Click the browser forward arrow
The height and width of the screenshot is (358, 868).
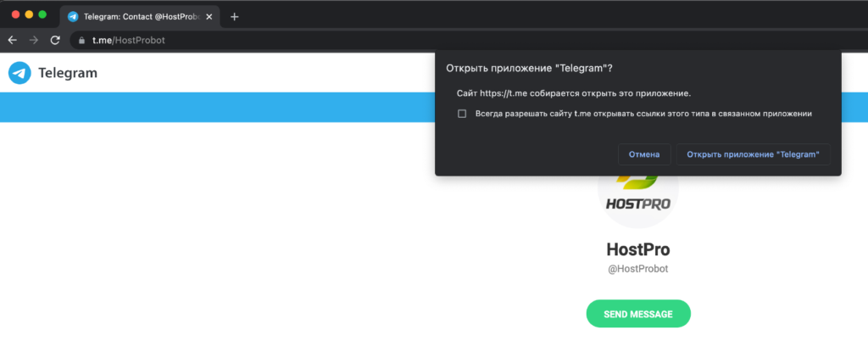pyautogui.click(x=34, y=40)
